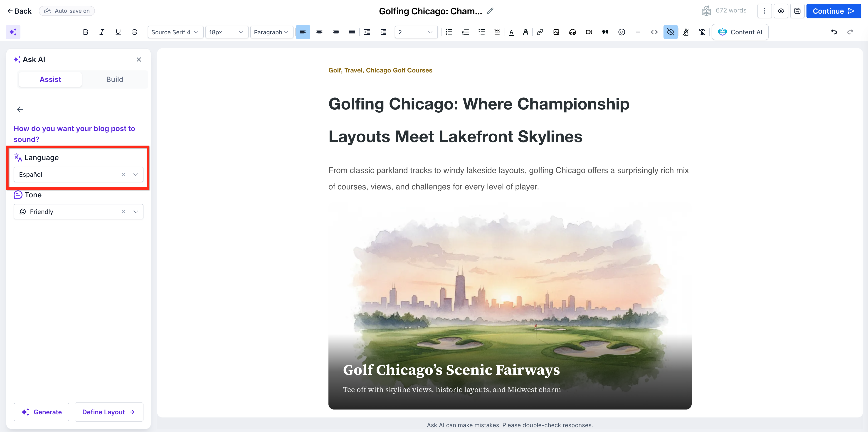Select the Assist tab

50,79
